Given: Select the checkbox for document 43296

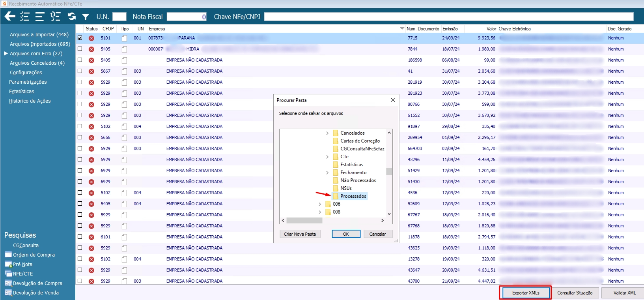Looking at the screenshot, I should click(80, 159).
